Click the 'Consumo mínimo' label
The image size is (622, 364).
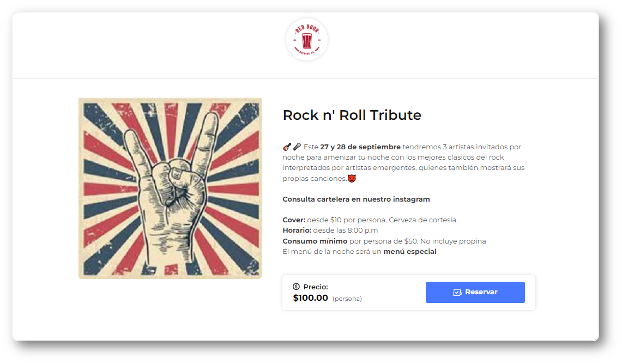tap(315, 241)
